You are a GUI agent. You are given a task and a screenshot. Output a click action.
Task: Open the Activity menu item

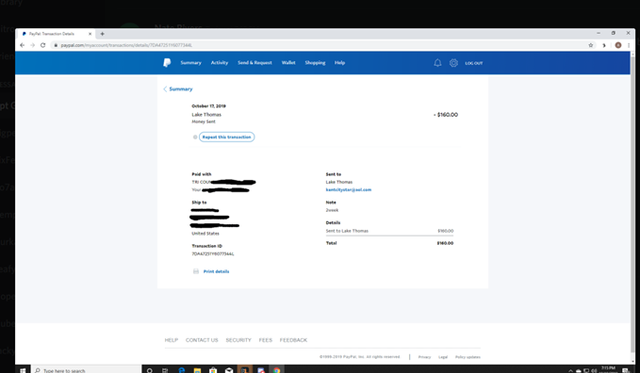click(x=219, y=63)
